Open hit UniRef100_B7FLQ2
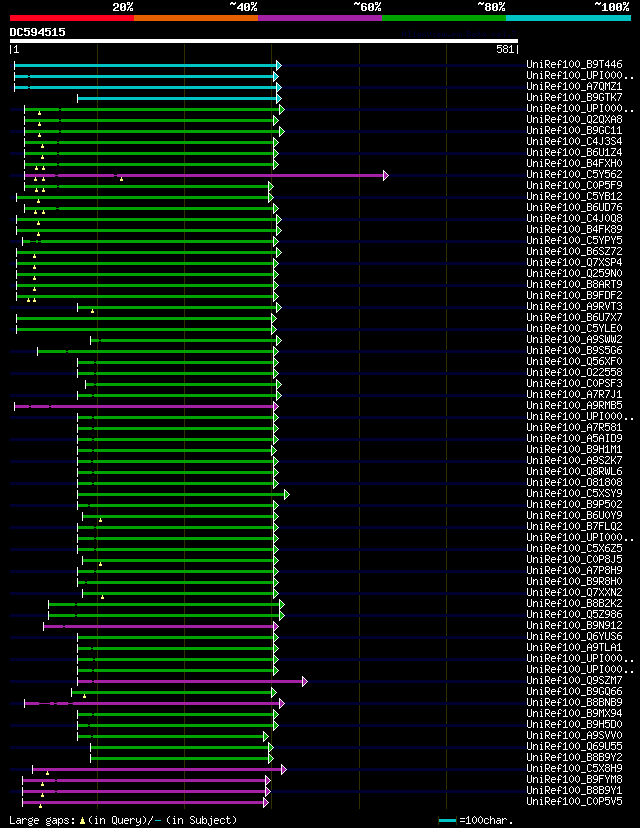Image resolution: width=640 pixels, height=828 pixels. [574, 526]
